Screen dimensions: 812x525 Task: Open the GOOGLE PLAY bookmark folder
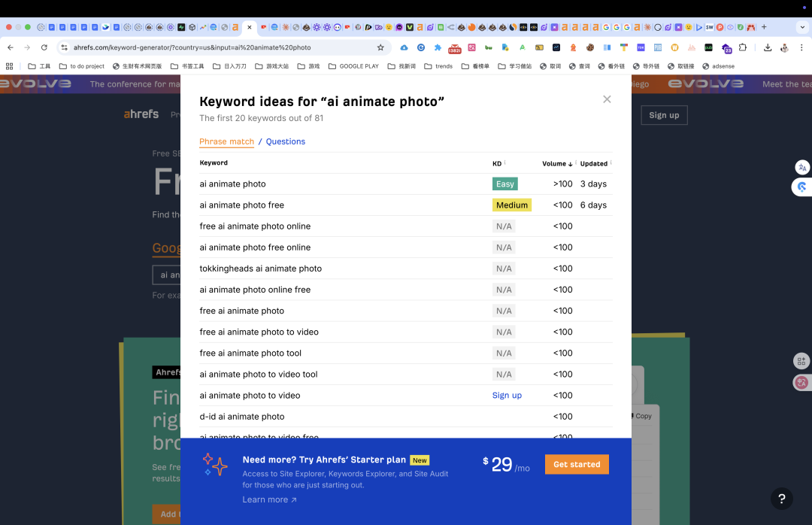[353, 66]
